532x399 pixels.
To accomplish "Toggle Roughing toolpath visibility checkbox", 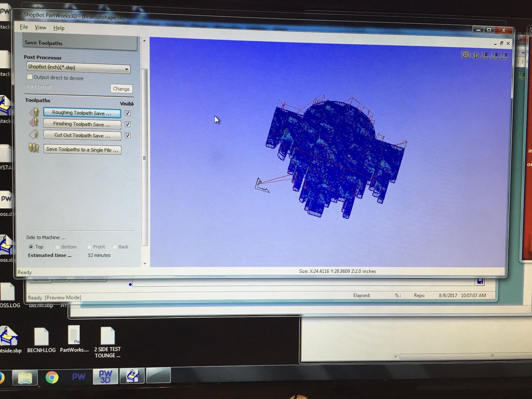I will [128, 113].
